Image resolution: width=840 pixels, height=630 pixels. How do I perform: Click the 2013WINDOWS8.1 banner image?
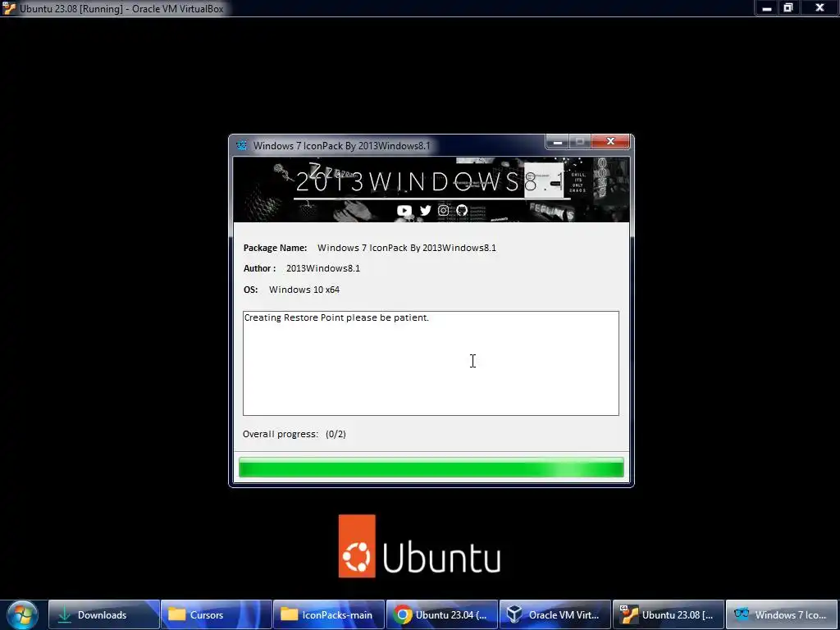[431, 189]
